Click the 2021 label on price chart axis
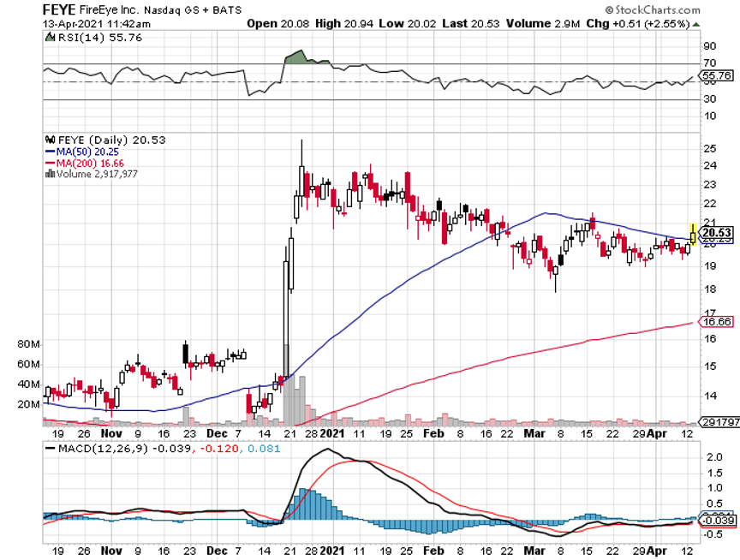 pyautogui.click(x=332, y=433)
